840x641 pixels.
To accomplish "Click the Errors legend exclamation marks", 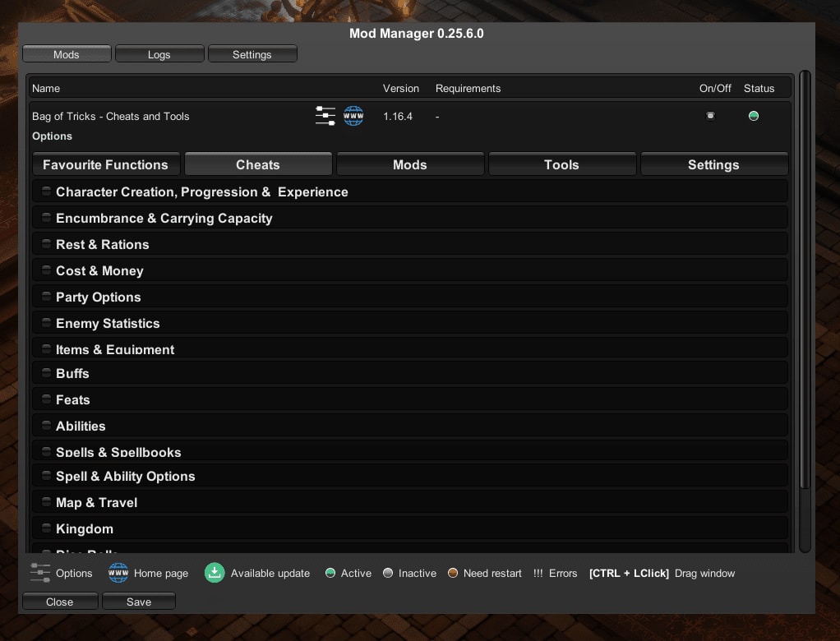I will point(538,573).
